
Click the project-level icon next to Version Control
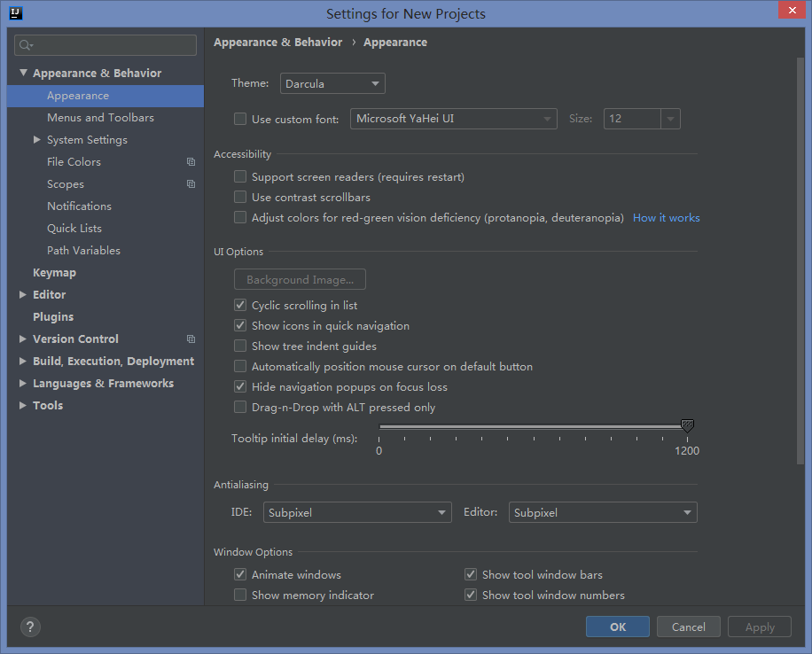click(191, 339)
